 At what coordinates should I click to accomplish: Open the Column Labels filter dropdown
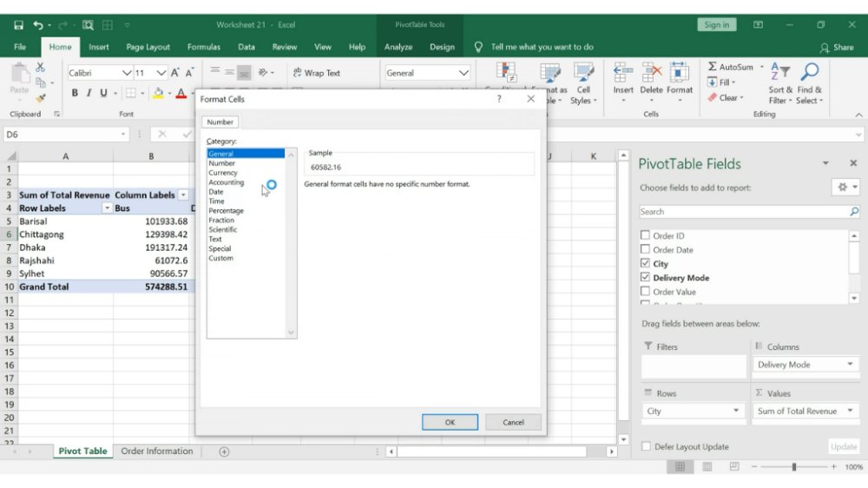[x=183, y=195]
